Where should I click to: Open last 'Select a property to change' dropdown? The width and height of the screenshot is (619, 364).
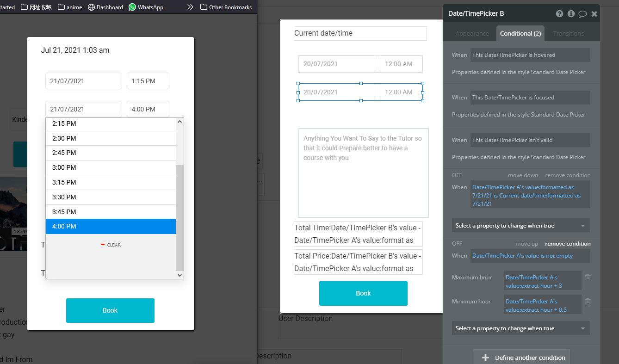coord(520,328)
